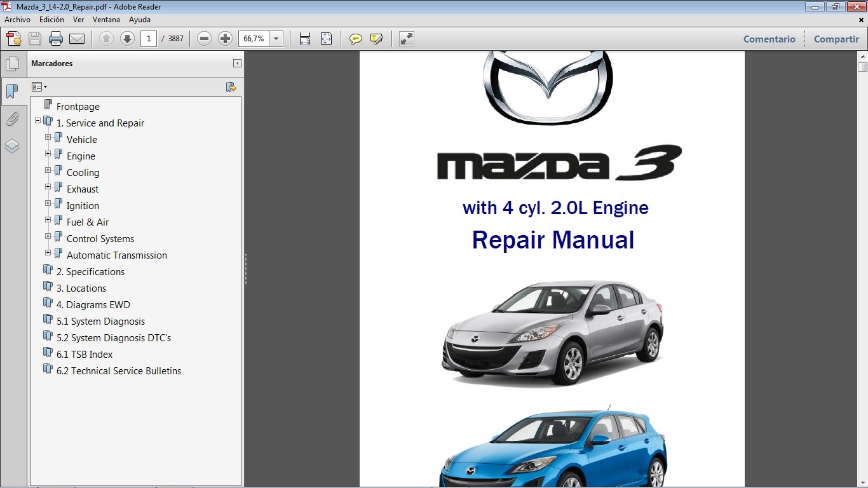This screenshot has width=868, height=488.
Task: Select the Marcadores bookmarks panel icon
Action: coord(13,91)
